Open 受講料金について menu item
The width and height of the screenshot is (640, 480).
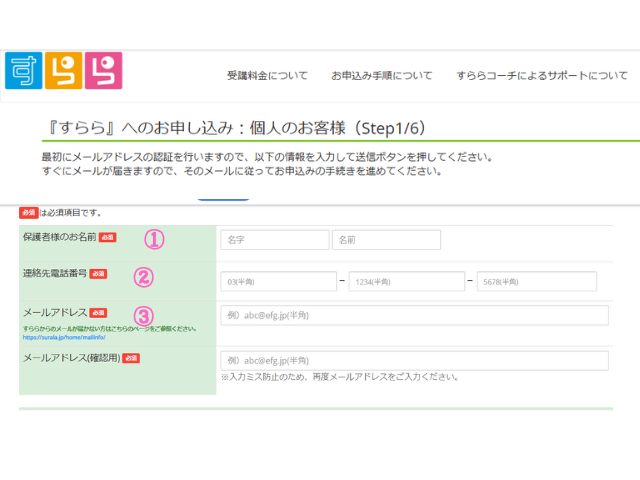click(x=267, y=76)
